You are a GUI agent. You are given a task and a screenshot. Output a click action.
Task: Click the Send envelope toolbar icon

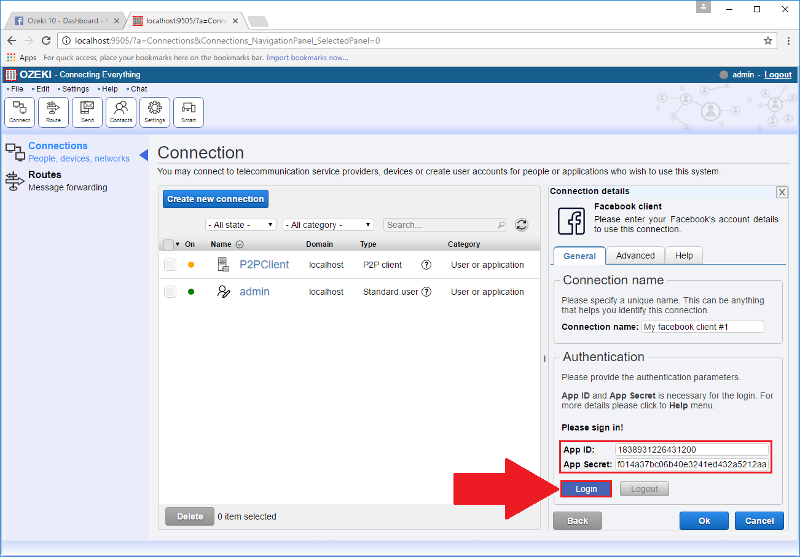(87, 112)
